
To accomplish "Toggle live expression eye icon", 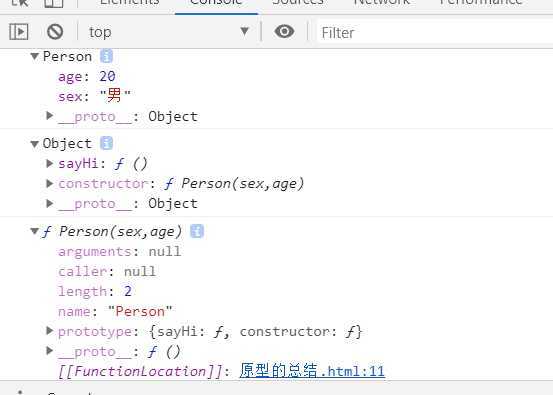I will [284, 31].
